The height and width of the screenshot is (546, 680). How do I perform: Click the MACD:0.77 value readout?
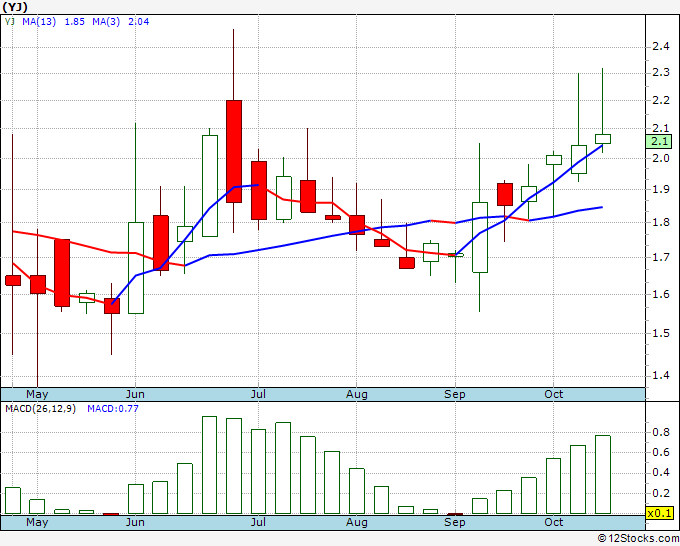tap(113, 409)
